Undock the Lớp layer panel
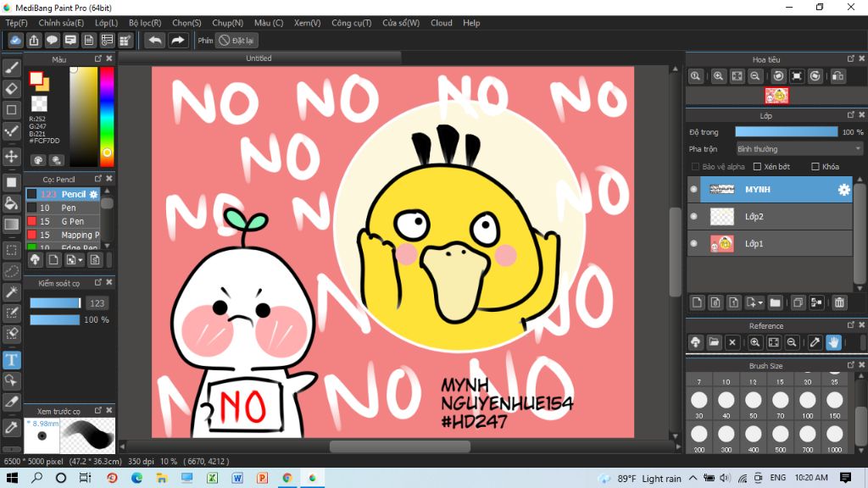868x488 pixels. click(x=851, y=114)
